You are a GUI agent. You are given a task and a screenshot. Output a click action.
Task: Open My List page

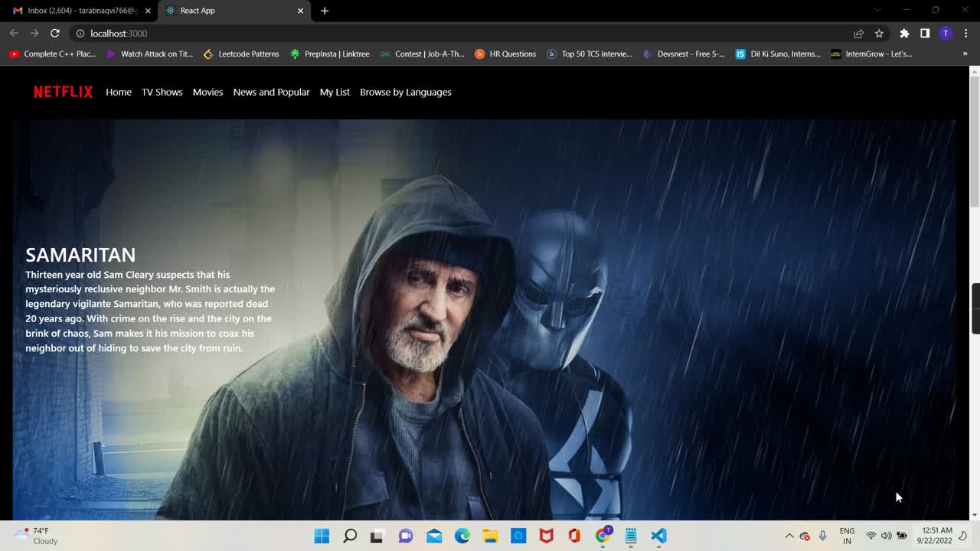pos(335,92)
